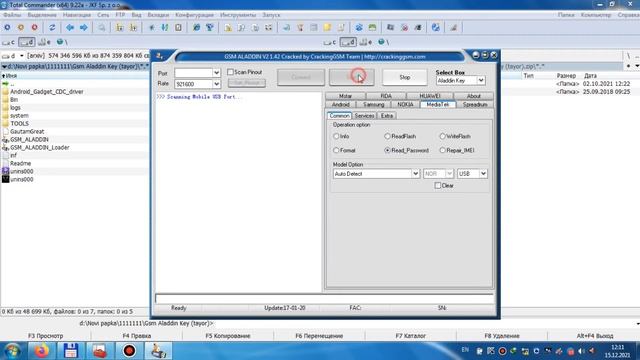Click the refresh icon in Total Commander toolbar

(52, 27)
